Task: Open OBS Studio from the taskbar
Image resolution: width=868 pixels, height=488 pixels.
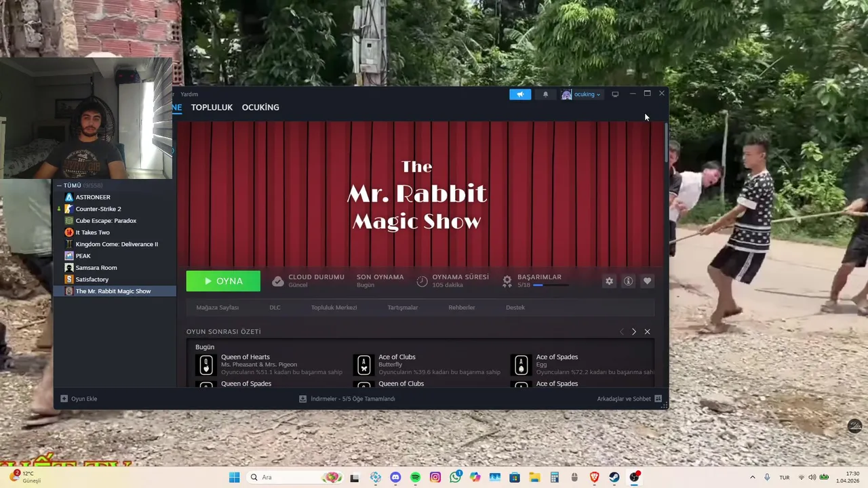Action: [634, 477]
